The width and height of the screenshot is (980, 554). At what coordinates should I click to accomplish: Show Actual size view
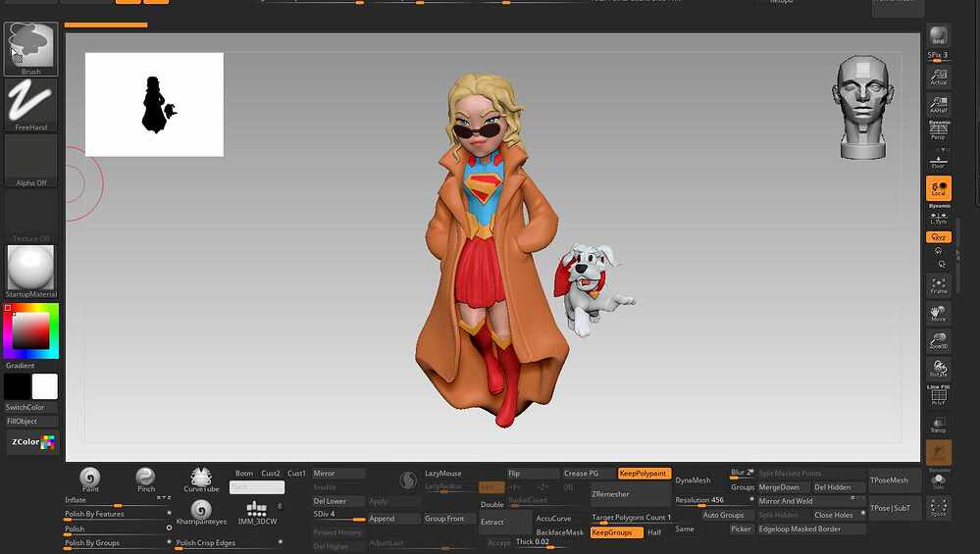click(938, 76)
